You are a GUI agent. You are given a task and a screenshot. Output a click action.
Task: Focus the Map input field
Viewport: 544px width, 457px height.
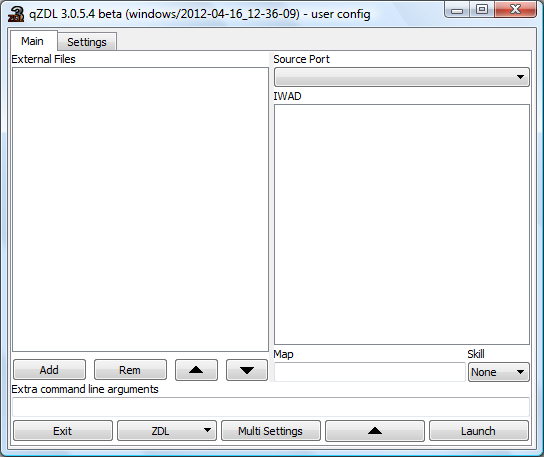pyautogui.click(x=369, y=372)
